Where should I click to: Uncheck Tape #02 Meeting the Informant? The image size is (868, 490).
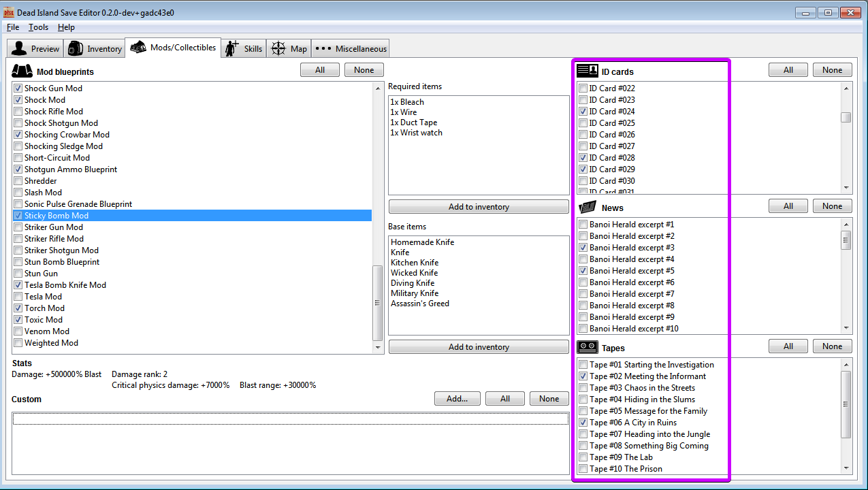(583, 376)
